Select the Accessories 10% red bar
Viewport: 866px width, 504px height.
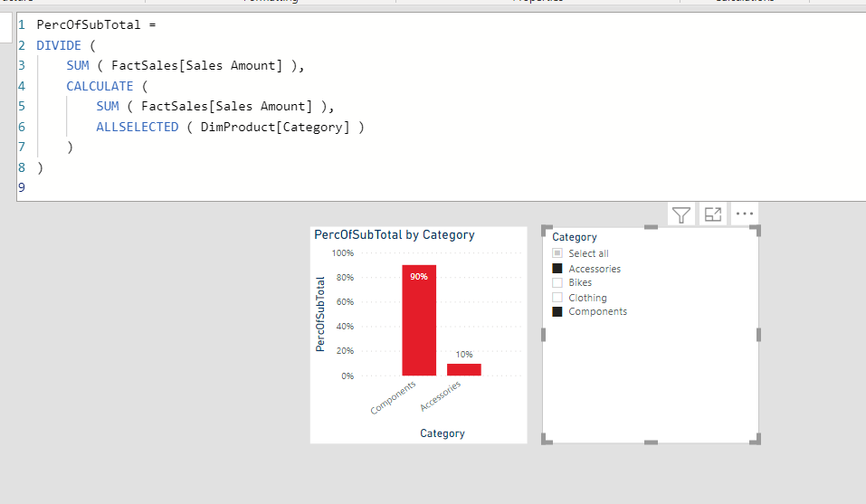pyautogui.click(x=464, y=370)
